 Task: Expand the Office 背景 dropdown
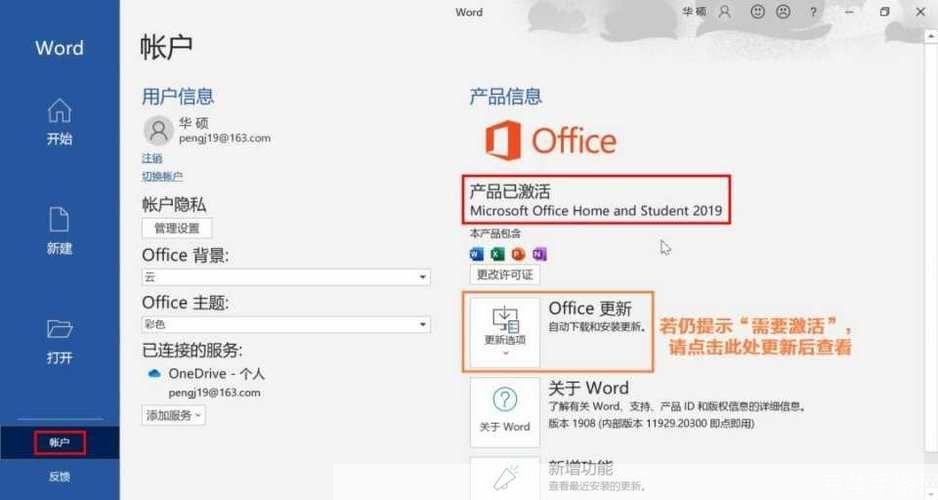286,277
